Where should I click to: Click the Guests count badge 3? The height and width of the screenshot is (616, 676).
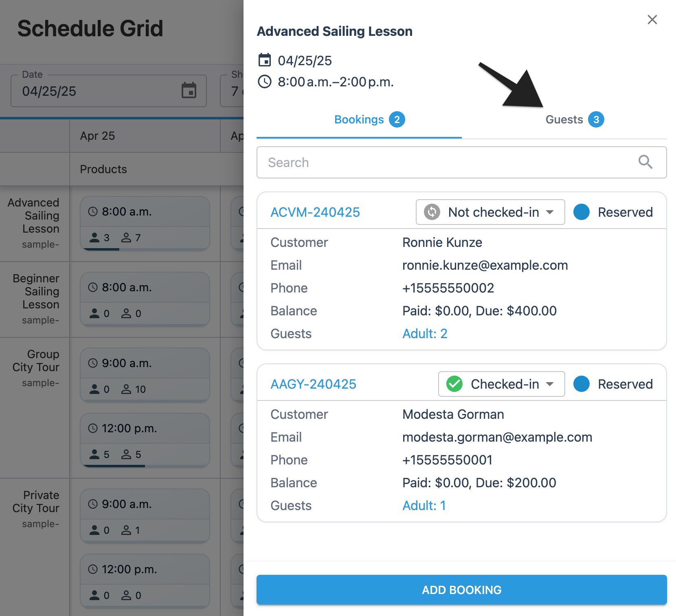tap(596, 119)
